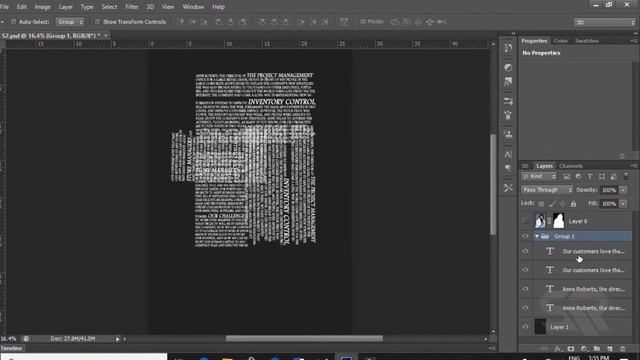Toggle the layer filtering switch
Image resolution: width=640 pixels, height=360 pixels.
pos(626,176)
